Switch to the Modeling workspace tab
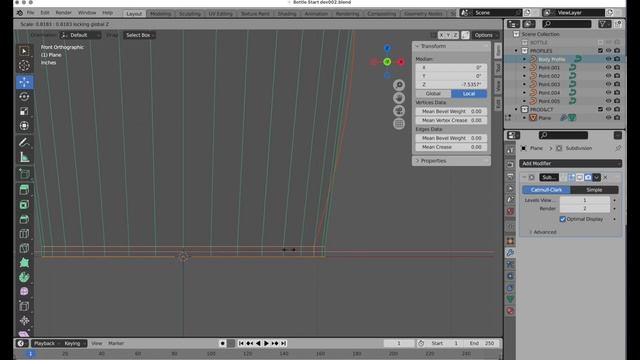640x360 pixels. click(x=160, y=13)
